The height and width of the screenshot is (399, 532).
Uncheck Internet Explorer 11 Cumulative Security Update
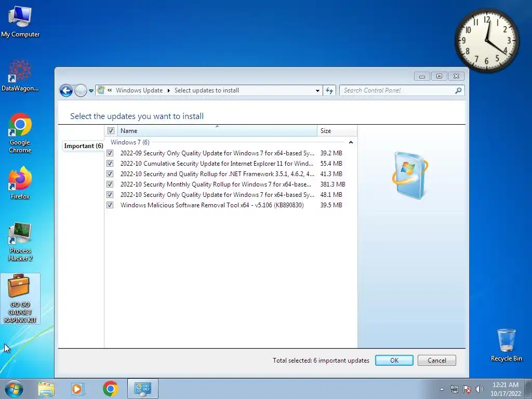pos(110,164)
